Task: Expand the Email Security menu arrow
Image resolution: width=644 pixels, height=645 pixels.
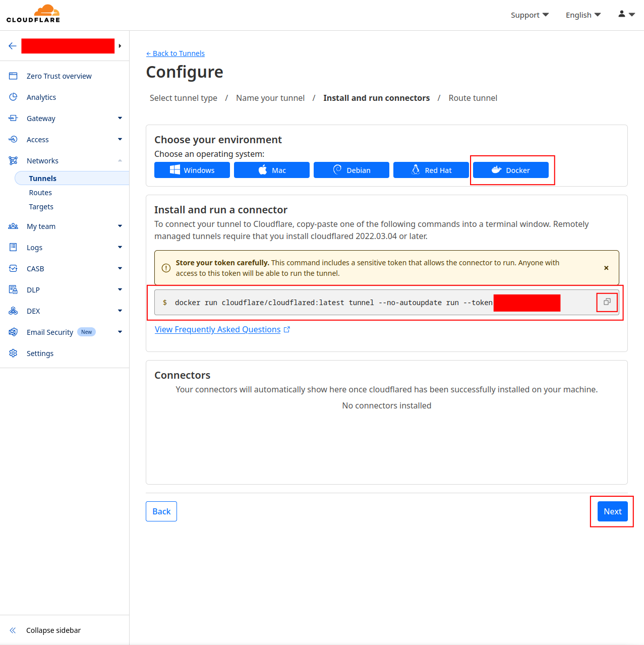Action: click(x=120, y=332)
